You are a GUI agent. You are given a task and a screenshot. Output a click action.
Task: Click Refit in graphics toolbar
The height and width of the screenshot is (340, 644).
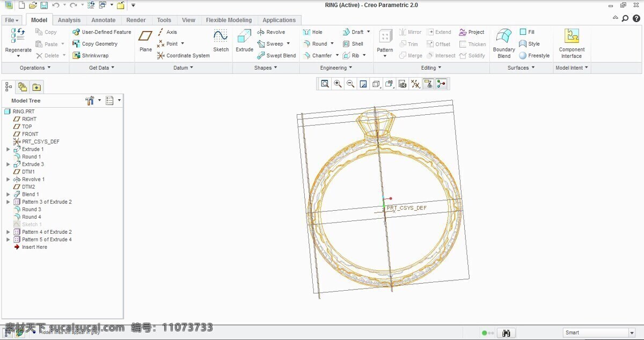pos(325,84)
